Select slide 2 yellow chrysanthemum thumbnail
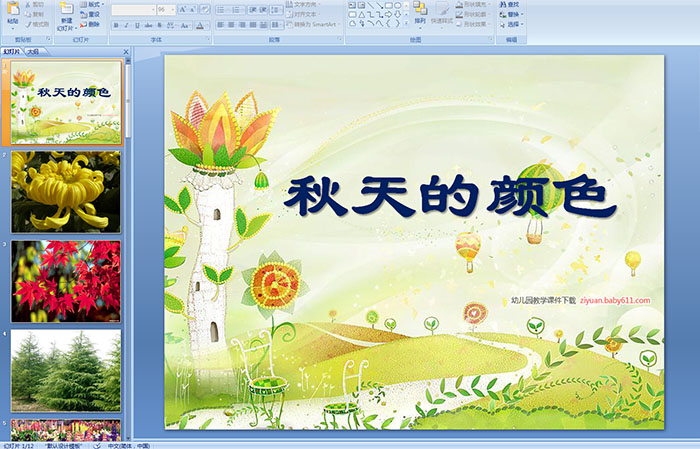 [x=66, y=192]
